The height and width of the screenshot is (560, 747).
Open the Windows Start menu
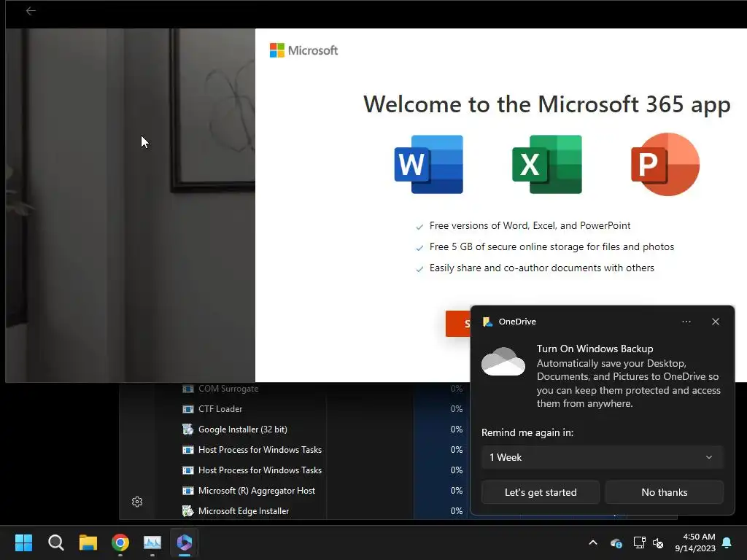point(23,542)
